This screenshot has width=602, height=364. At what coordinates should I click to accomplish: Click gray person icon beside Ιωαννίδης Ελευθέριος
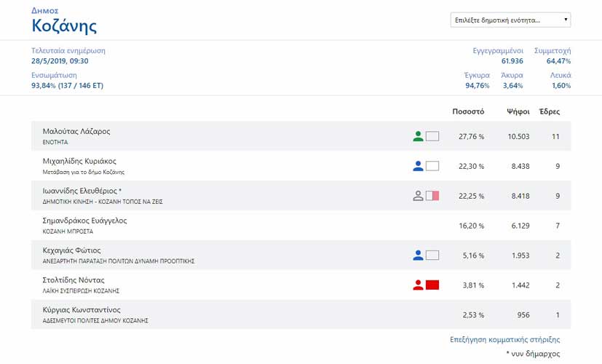418,196
